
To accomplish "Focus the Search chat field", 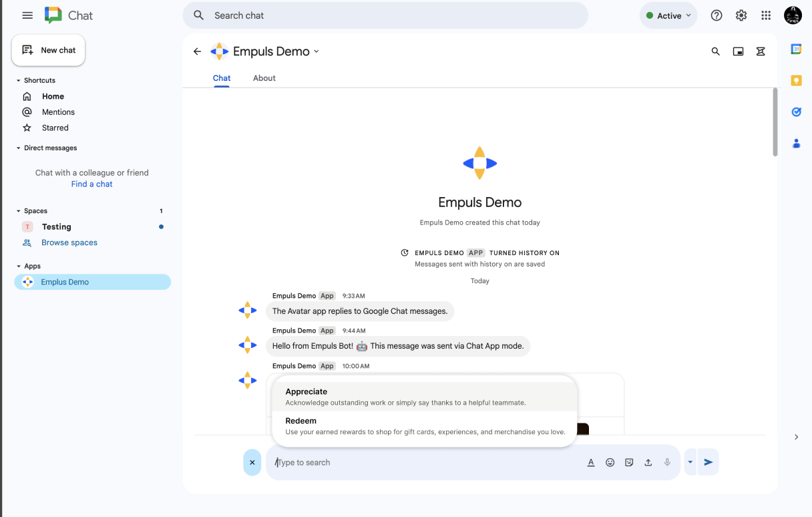I will (385, 15).
